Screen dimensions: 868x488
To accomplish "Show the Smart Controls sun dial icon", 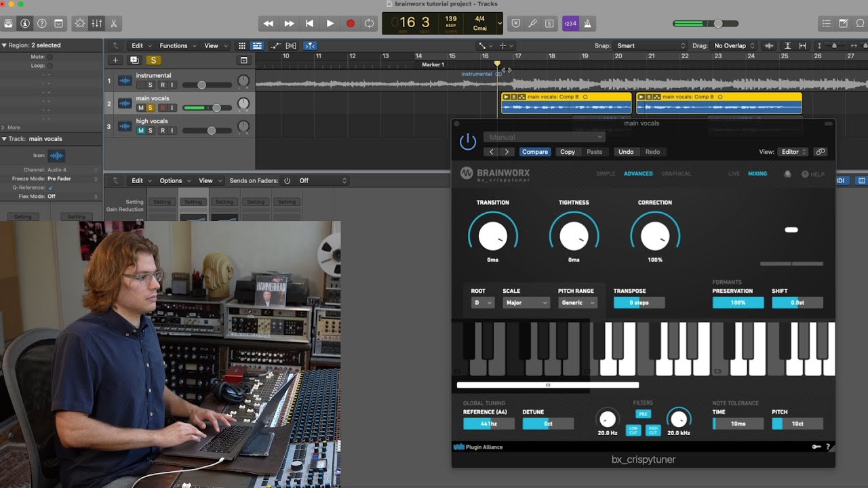I will [80, 23].
